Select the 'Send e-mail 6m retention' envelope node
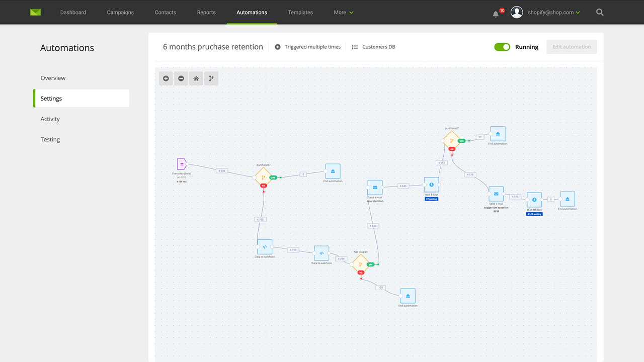 pyautogui.click(x=374, y=187)
